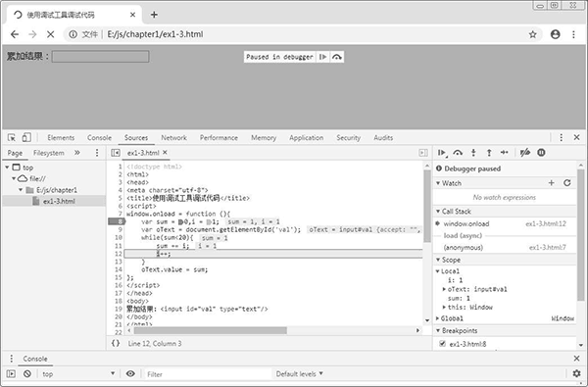
Task: Click the Step button
Action: coord(505,152)
